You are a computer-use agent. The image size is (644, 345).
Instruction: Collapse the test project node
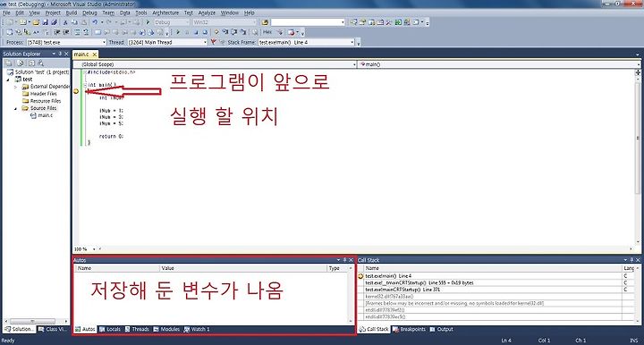tap(8, 80)
